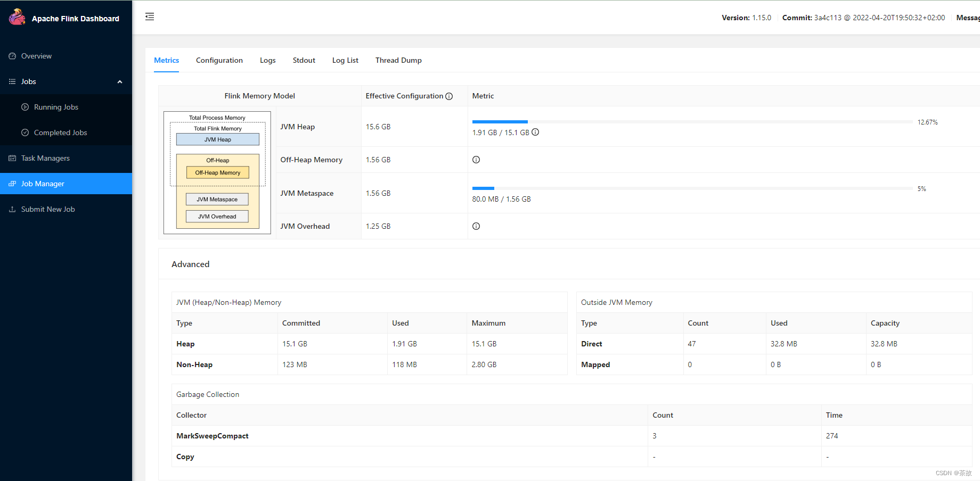Switch to the Thread Dump tab
Screen dimensions: 980x481
click(398, 60)
